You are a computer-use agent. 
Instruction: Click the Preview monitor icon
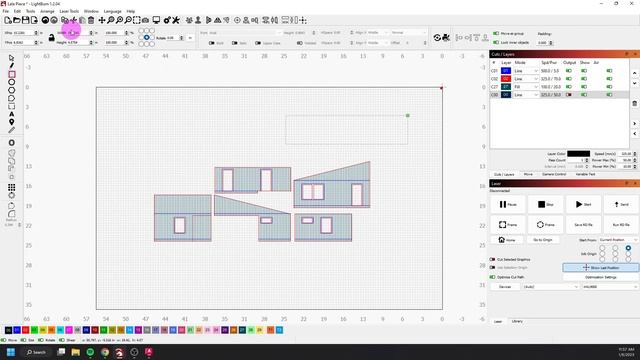coord(156,20)
